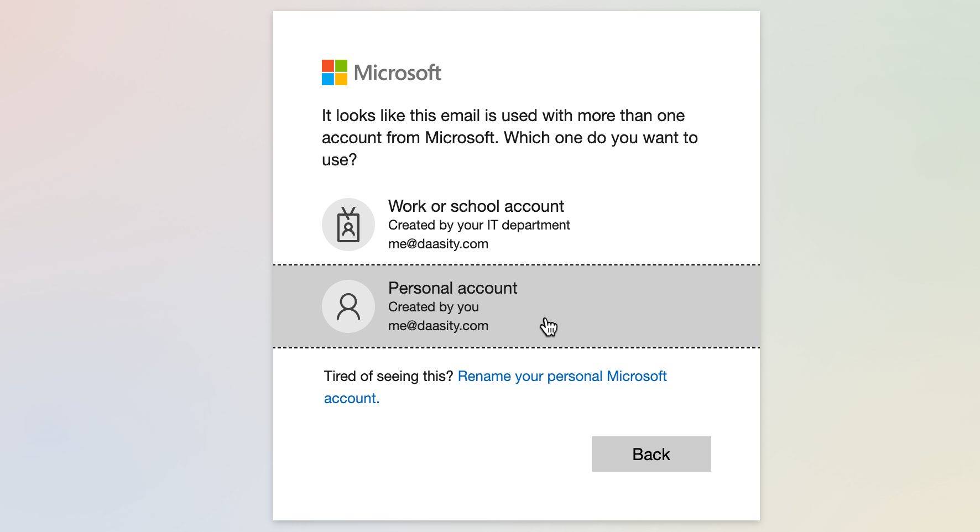Click the "Created by you" subtitle
Viewport: 980px width, 532px height.
[x=433, y=307]
